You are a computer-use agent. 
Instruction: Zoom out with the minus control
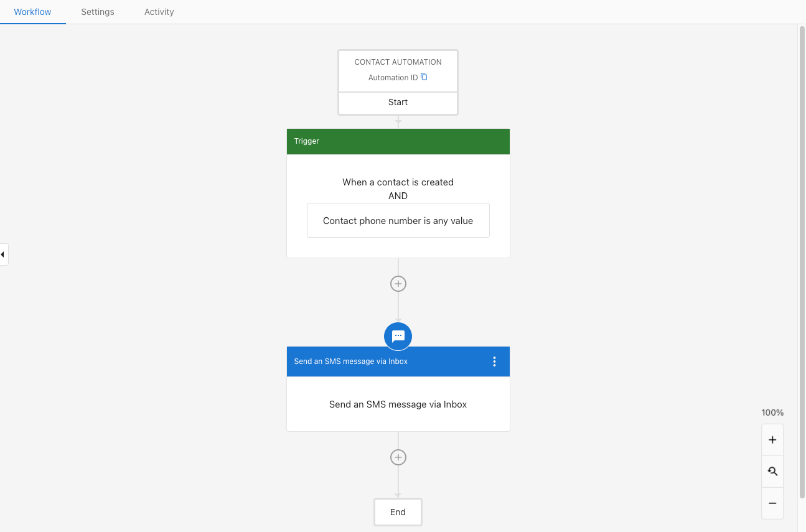772,503
